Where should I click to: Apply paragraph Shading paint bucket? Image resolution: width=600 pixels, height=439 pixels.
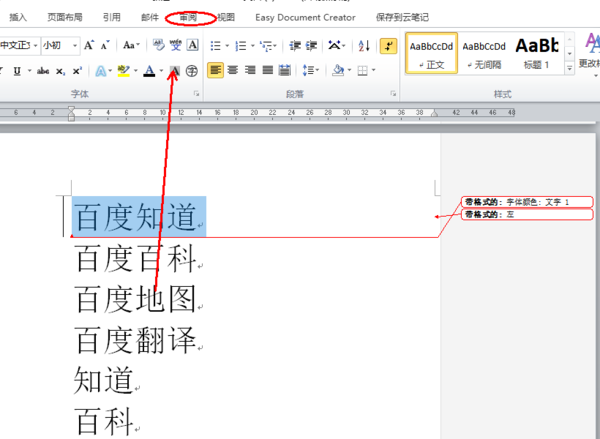(338, 70)
